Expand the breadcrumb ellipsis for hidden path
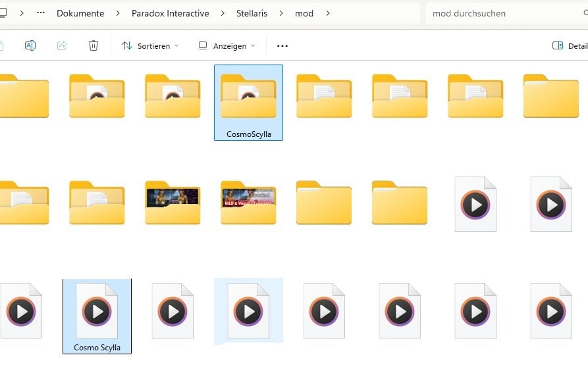Image resolution: width=588 pixels, height=378 pixels. pos(41,13)
